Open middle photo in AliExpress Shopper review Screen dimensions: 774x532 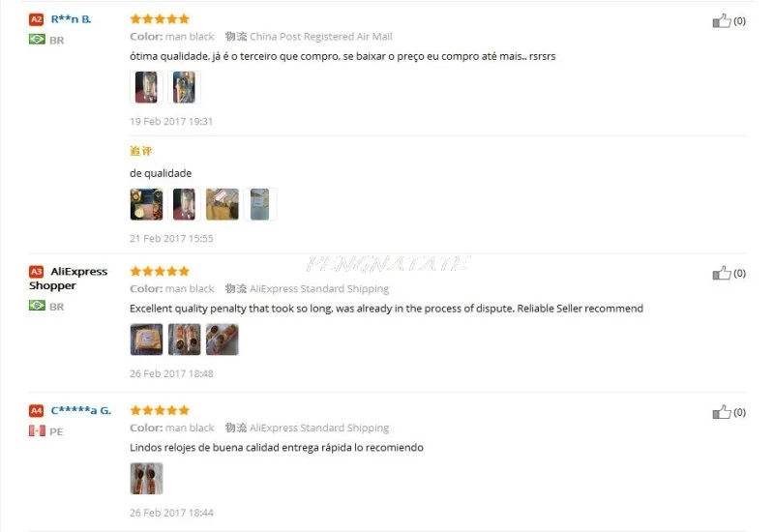184,340
